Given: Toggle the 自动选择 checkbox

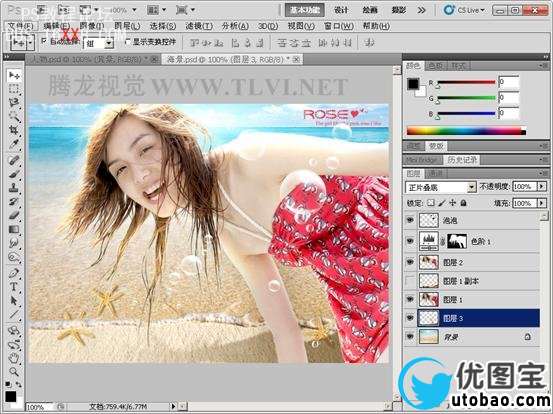Looking at the screenshot, I should (x=44, y=41).
